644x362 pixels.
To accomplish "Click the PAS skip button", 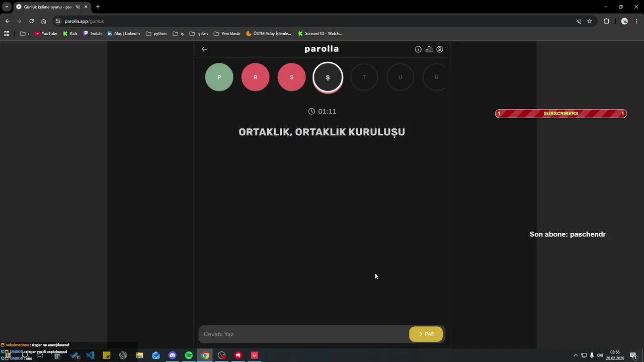I will [x=426, y=334].
